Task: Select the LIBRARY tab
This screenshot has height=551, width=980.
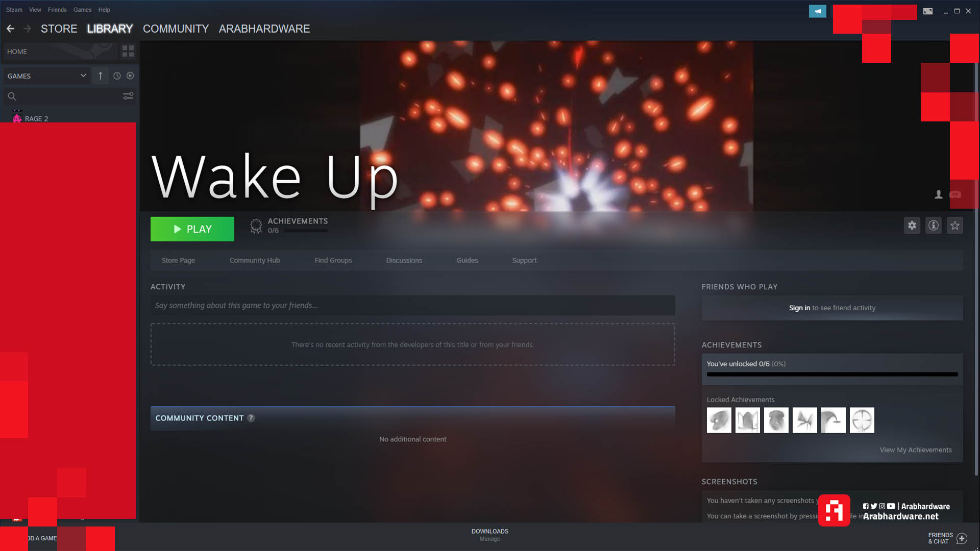Action: [110, 29]
